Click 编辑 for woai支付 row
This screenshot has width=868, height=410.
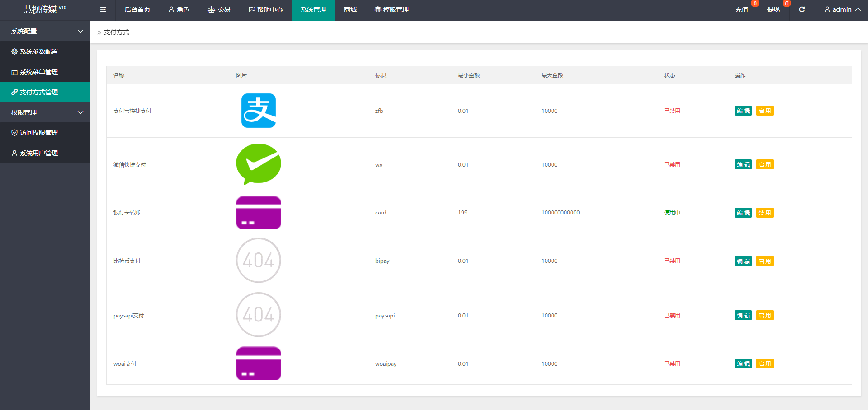click(x=743, y=364)
